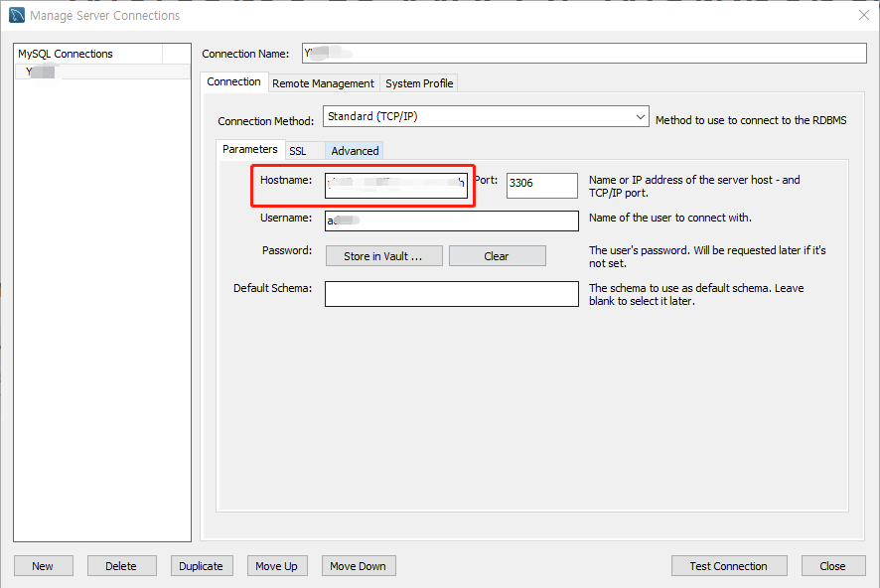Close the Manage Server Connections window
This screenshot has width=880, height=588.
pyautogui.click(x=864, y=15)
